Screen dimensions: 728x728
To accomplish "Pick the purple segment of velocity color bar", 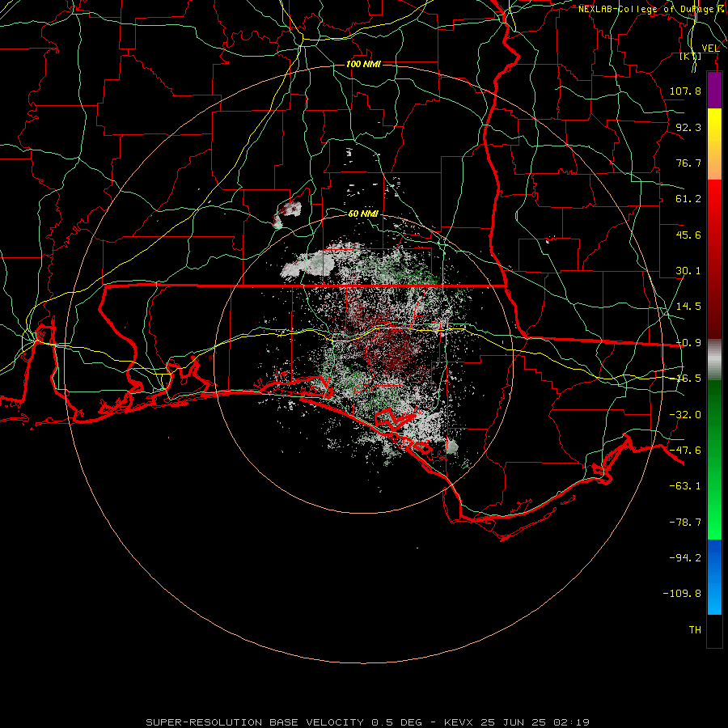I will pos(714,91).
